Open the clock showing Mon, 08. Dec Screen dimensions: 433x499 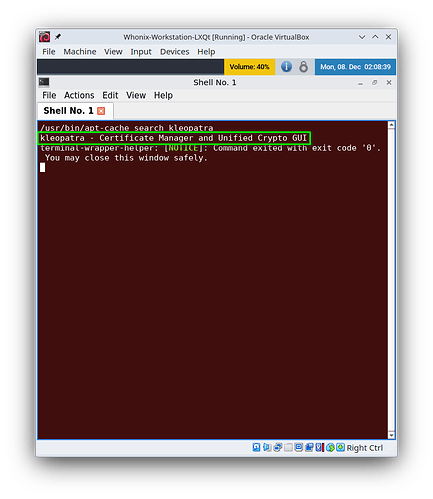click(355, 67)
